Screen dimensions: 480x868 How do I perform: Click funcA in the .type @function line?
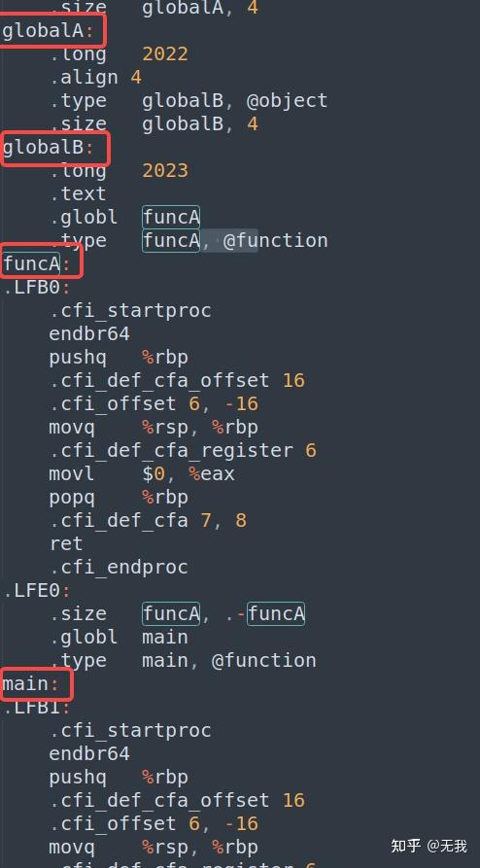171,241
